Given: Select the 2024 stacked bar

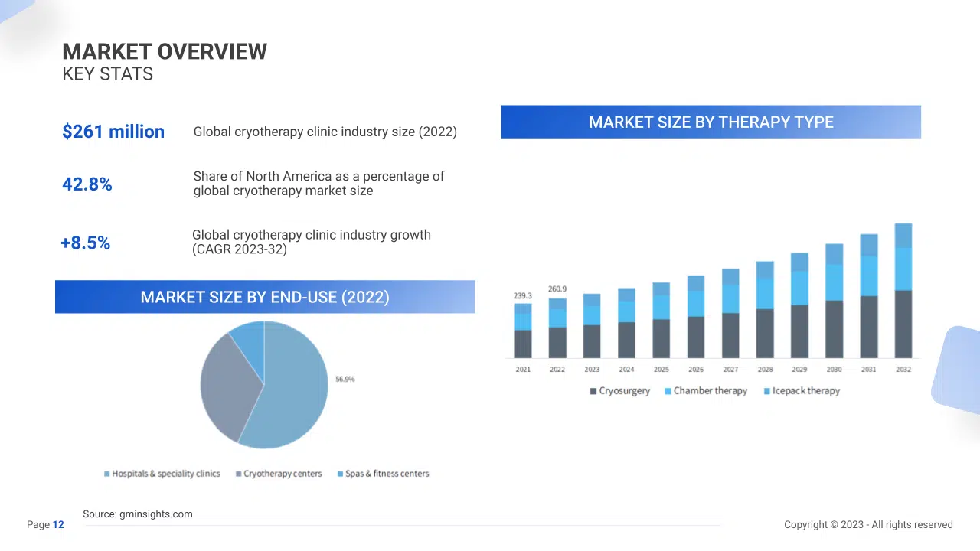Looking at the screenshot, I should [626, 323].
